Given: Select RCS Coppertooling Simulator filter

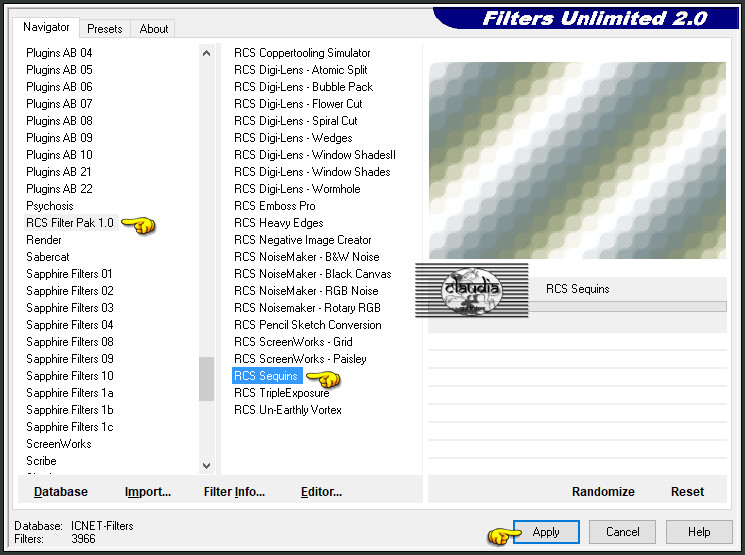Looking at the screenshot, I should (302, 53).
